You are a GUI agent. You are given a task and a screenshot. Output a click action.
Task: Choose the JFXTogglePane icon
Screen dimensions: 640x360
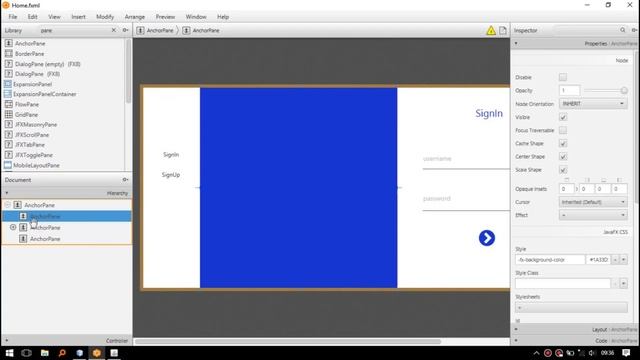[x=9, y=155]
